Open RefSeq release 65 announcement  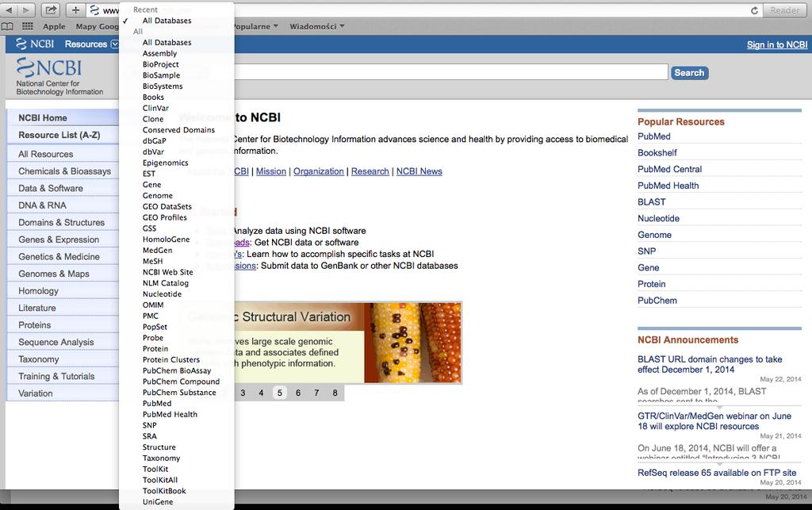point(717,473)
